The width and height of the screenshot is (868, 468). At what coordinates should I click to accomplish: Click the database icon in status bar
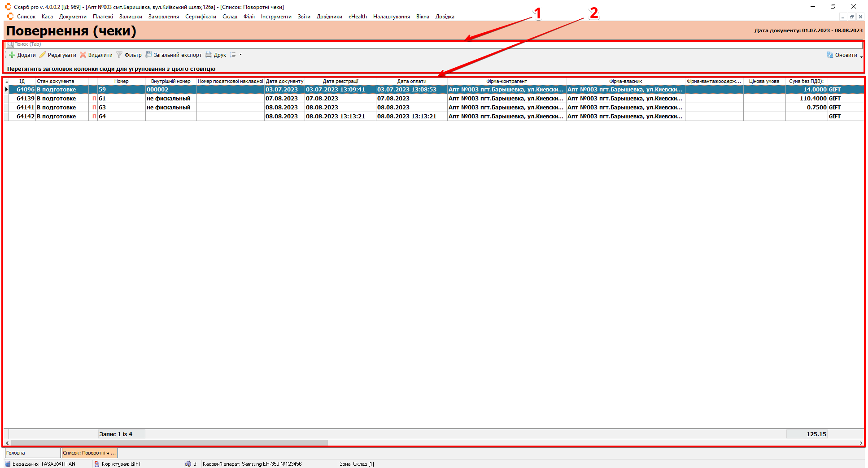coord(8,464)
